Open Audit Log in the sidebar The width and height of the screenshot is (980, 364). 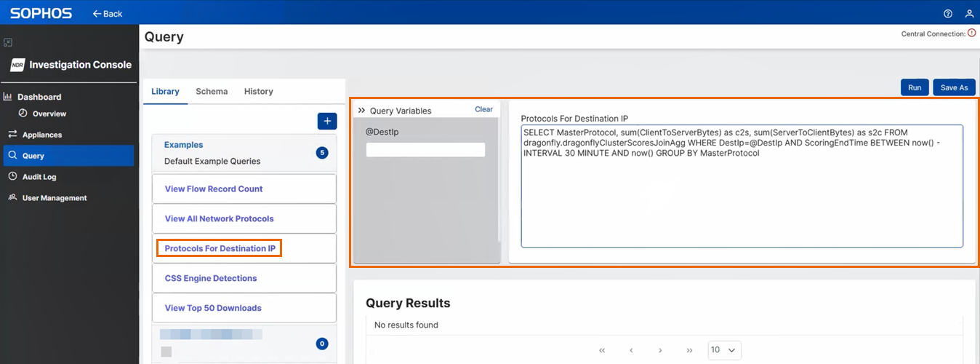(x=39, y=177)
